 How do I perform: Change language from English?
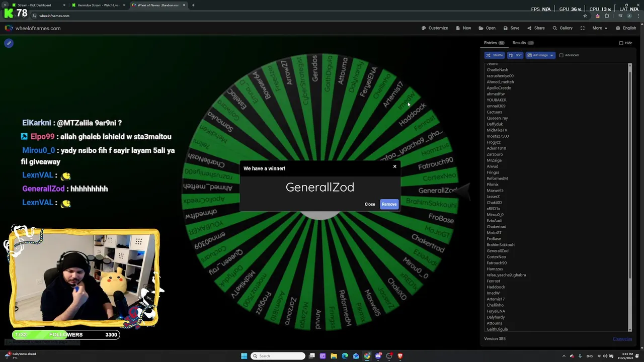pyautogui.click(x=626, y=28)
